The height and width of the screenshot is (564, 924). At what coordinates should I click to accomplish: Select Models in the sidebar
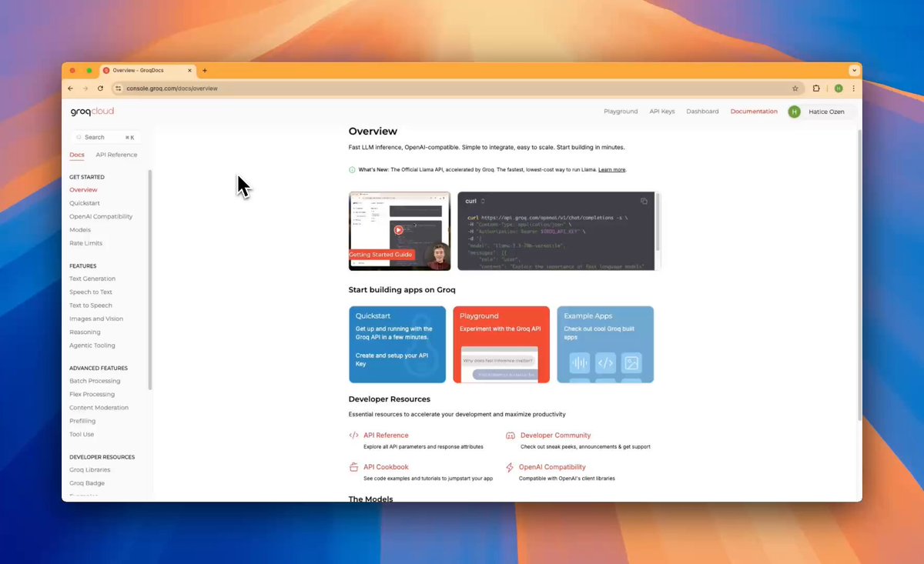click(x=80, y=230)
